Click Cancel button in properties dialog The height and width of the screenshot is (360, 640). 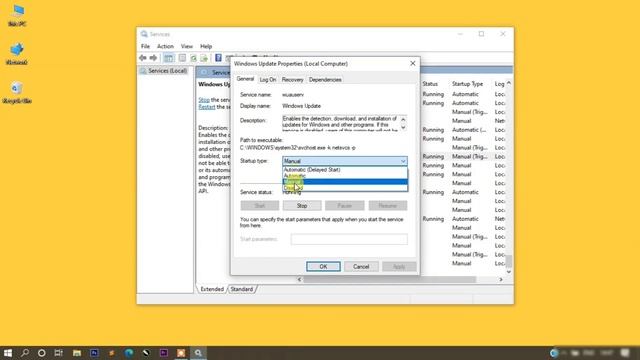[x=361, y=267]
